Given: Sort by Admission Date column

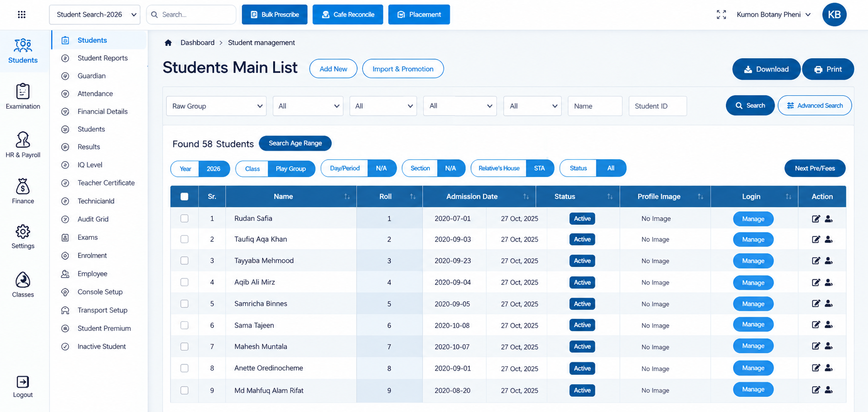Looking at the screenshot, I should [526, 196].
